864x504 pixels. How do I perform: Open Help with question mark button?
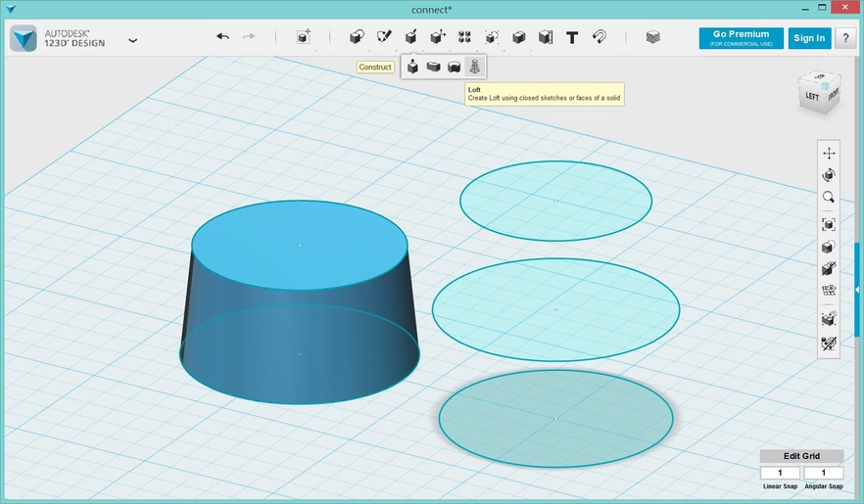click(x=845, y=38)
